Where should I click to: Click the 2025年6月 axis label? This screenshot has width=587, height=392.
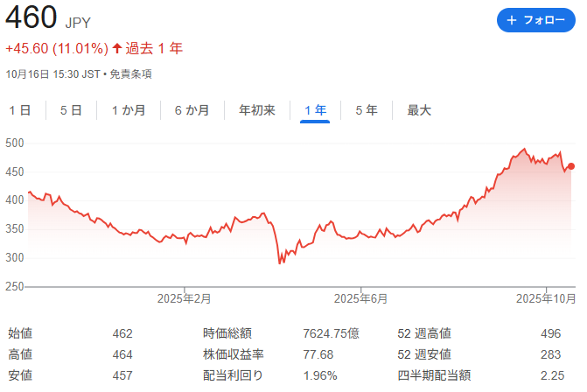361,299
